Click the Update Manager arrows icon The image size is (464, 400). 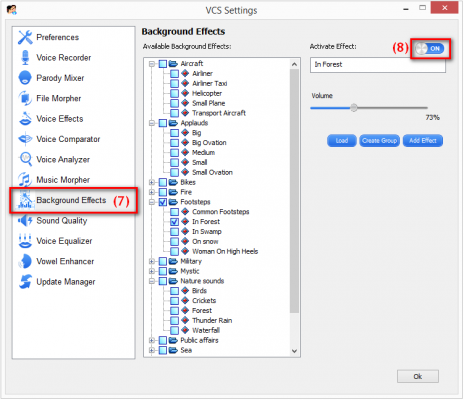[x=25, y=282]
